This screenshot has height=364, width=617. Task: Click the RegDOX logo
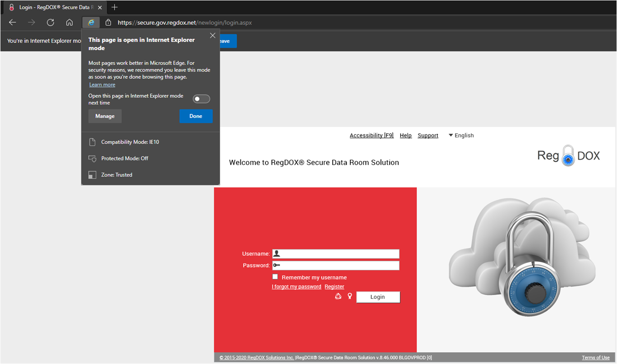click(569, 156)
